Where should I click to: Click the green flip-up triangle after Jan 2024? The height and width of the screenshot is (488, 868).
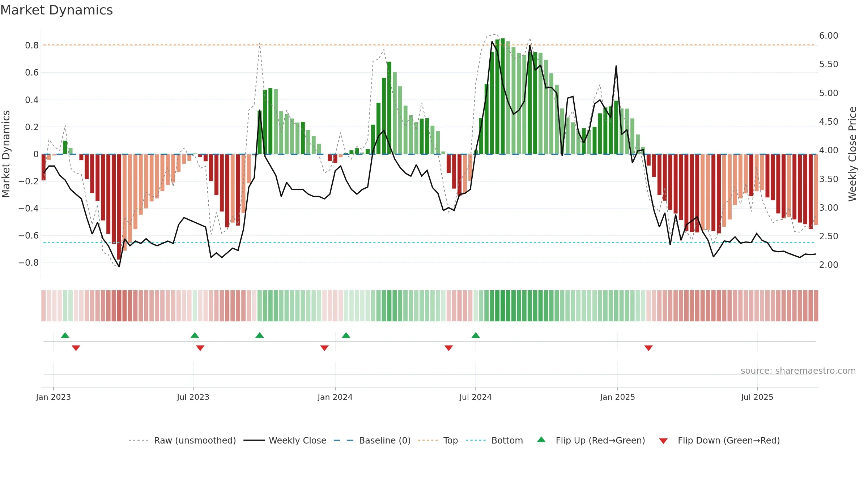pyautogui.click(x=346, y=335)
